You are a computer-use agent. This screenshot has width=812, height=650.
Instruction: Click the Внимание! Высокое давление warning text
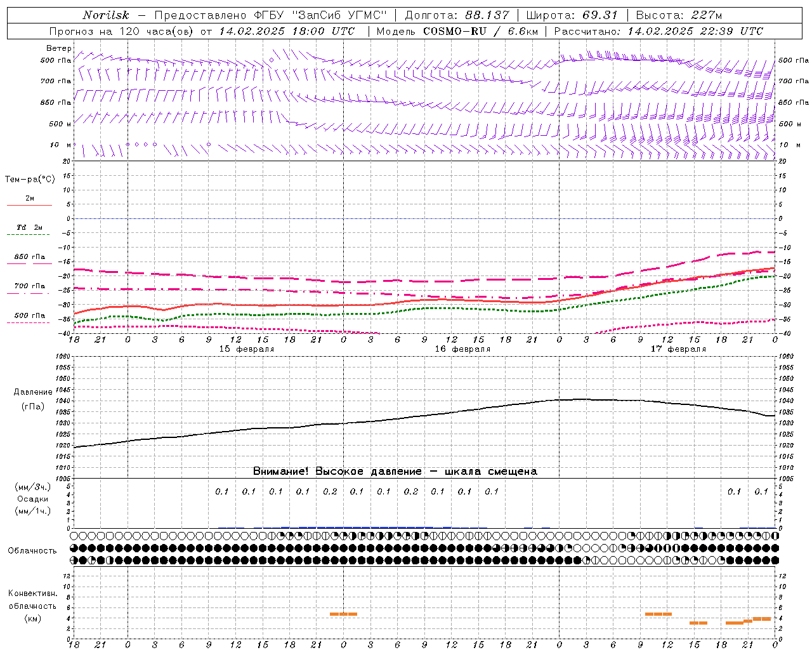coord(395,471)
